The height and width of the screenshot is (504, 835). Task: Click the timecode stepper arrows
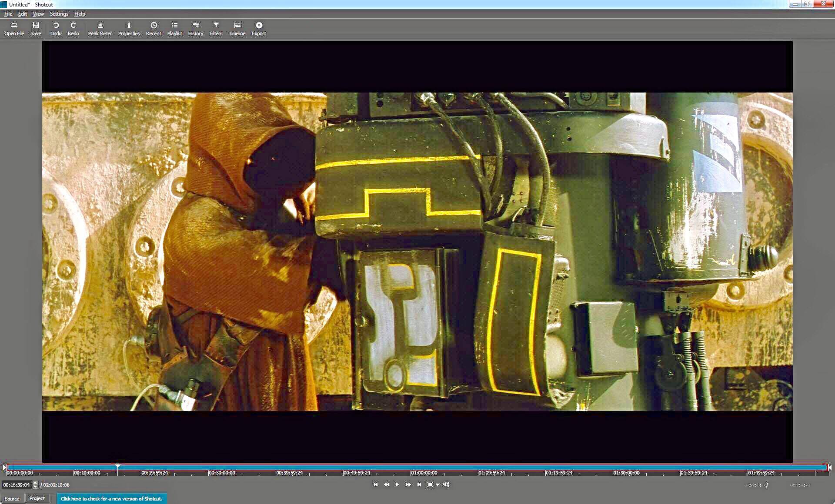pos(35,485)
